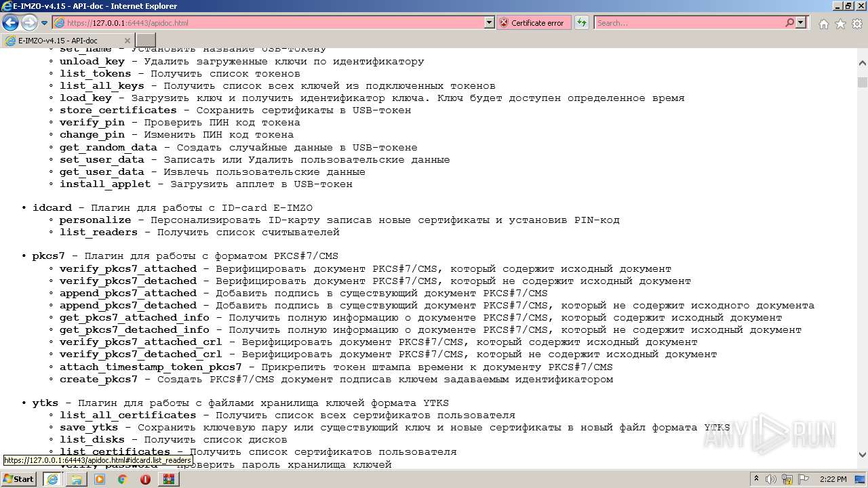Click Internet Explorer taskbar icon
The height and width of the screenshot is (488, 868).
52,479
